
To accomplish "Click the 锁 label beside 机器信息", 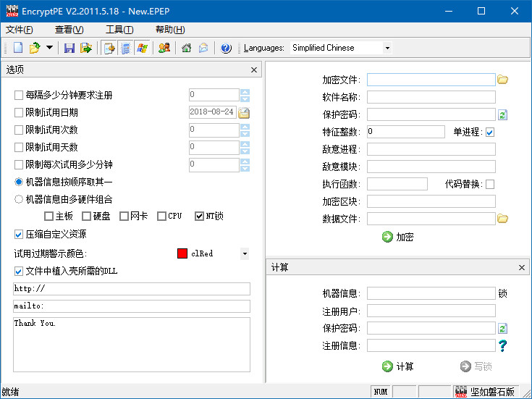I will [x=502, y=293].
